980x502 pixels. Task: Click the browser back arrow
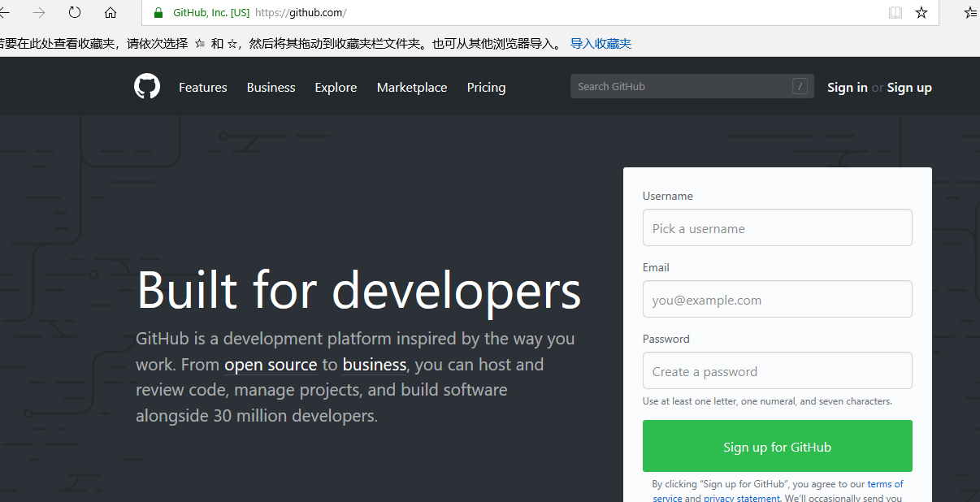pyautogui.click(x=4, y=12)
